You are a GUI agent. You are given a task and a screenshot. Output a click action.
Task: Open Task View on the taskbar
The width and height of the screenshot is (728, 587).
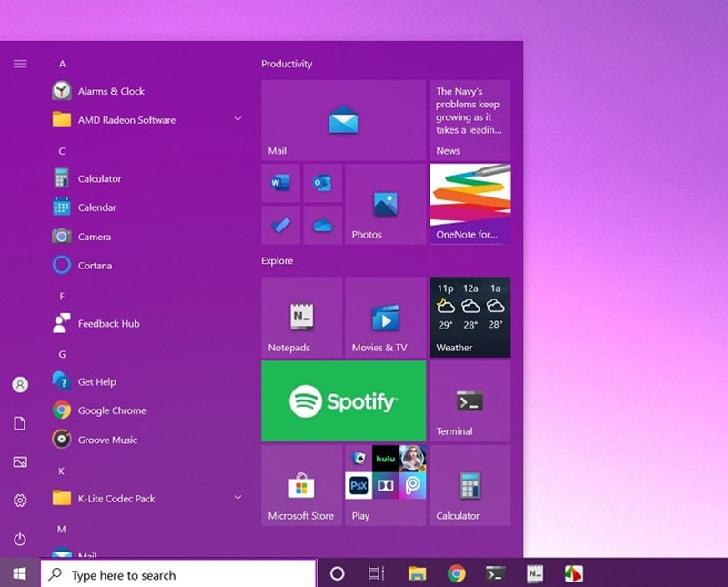pyautogui.click(x=376, y=573)
